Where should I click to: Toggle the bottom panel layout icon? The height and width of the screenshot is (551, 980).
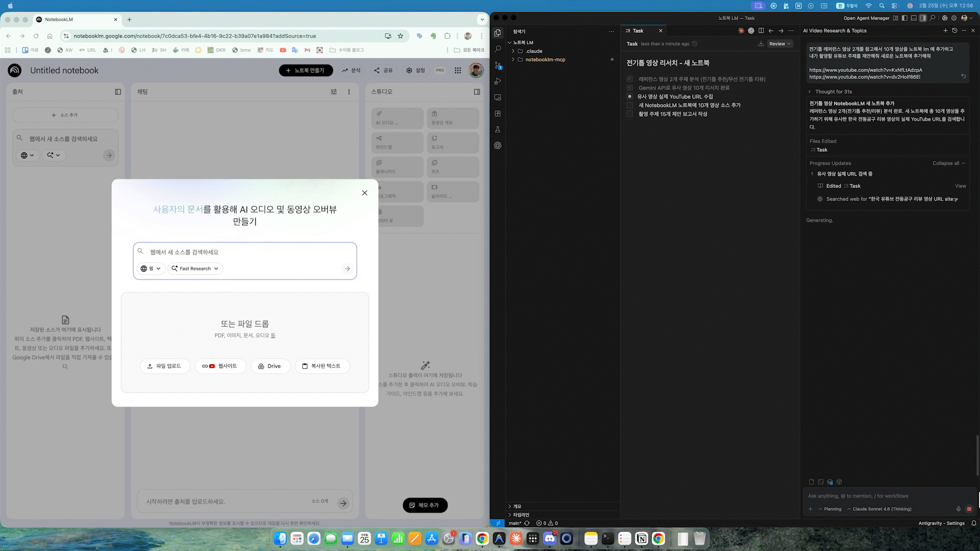coord(914,18)
